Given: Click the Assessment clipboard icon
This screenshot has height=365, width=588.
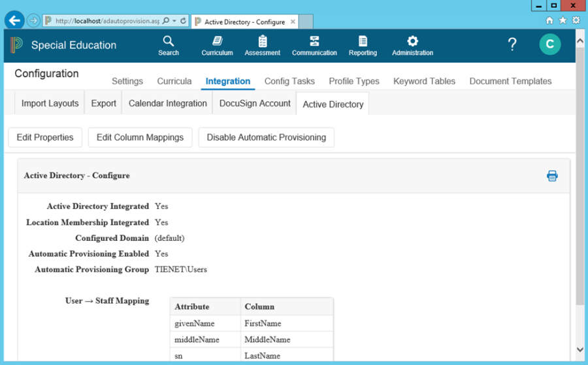Looking at the screenshot, I should coord(262,42).
